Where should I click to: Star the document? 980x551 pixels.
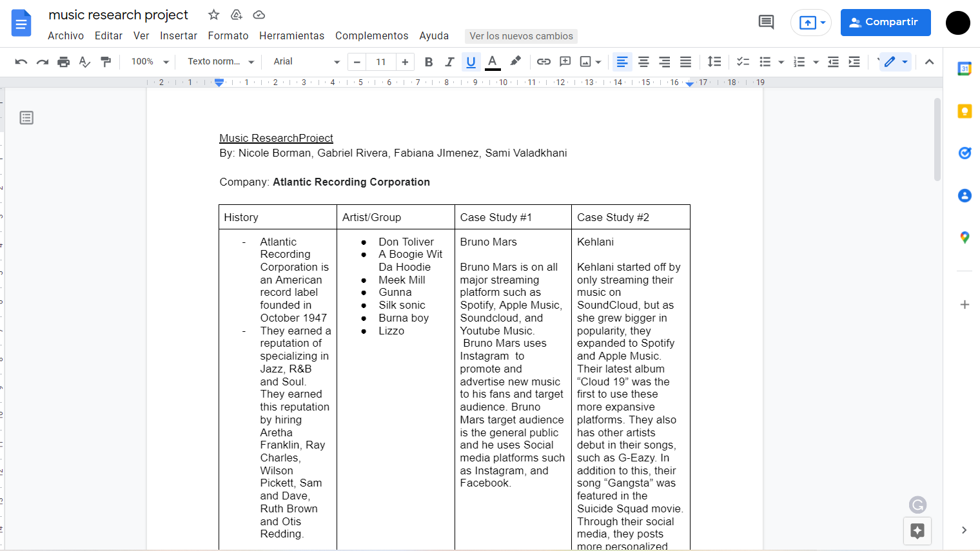coord(214,15)
